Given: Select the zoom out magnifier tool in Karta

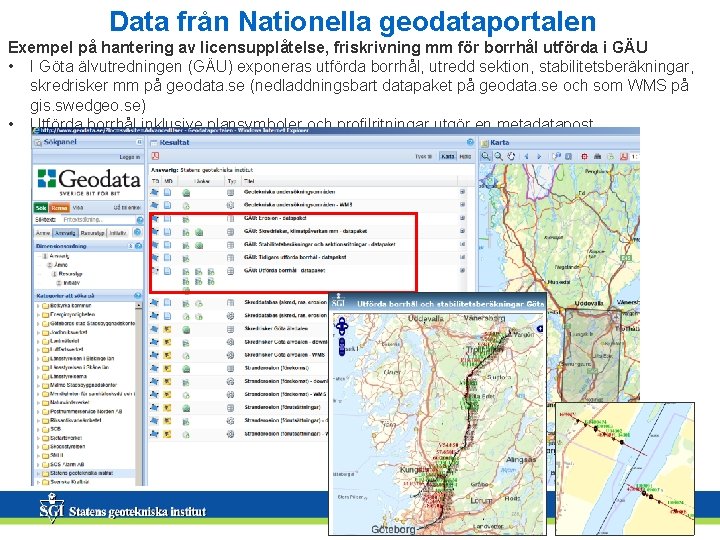Looking at the screenshot, I should tap(498, 156).
